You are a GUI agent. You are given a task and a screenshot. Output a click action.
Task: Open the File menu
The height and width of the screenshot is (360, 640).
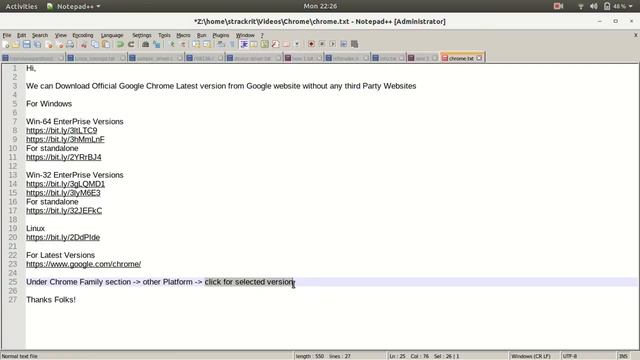[x=7, y=36]
